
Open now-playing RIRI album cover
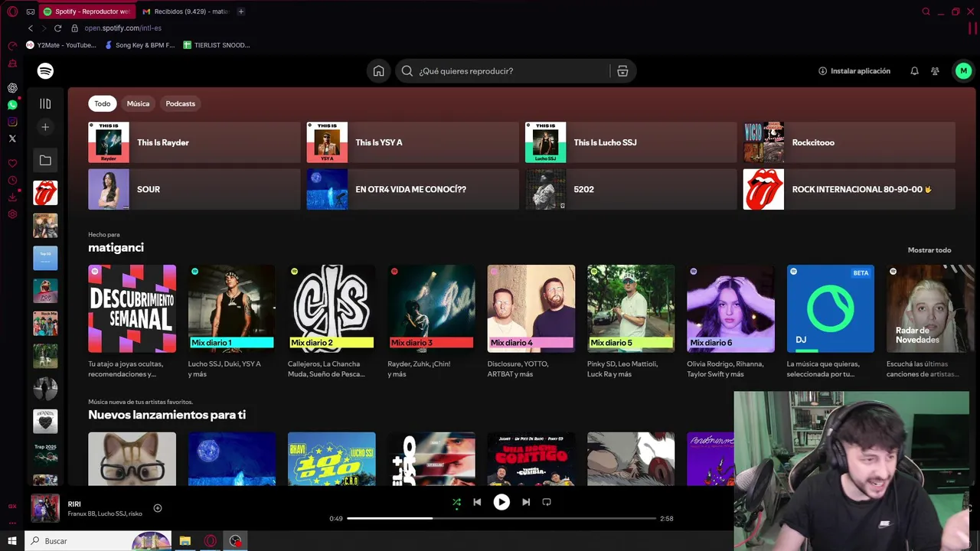tap(45, 508)
